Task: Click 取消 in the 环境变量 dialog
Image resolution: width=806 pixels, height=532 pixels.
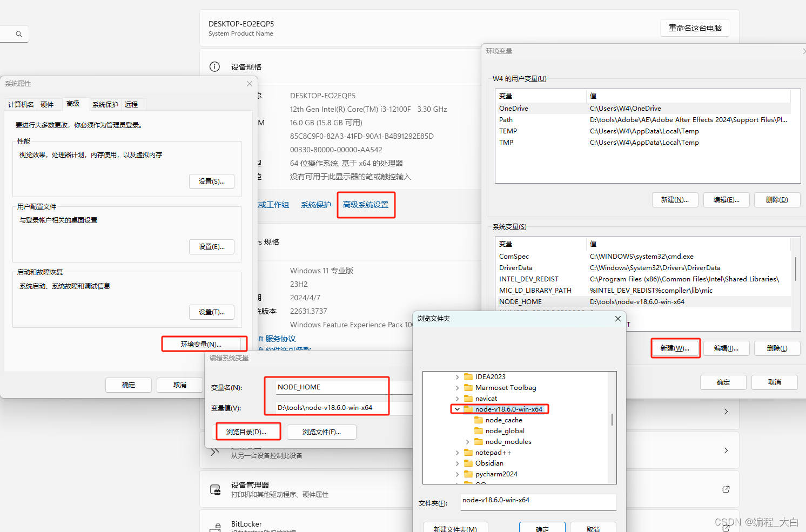Action: pos(775,382)
